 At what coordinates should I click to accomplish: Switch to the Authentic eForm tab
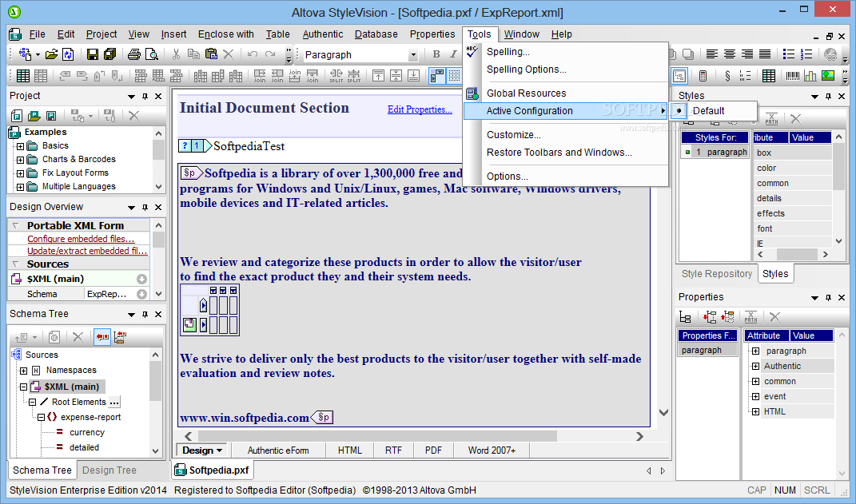pyautogui.click(x=278, y=450)
